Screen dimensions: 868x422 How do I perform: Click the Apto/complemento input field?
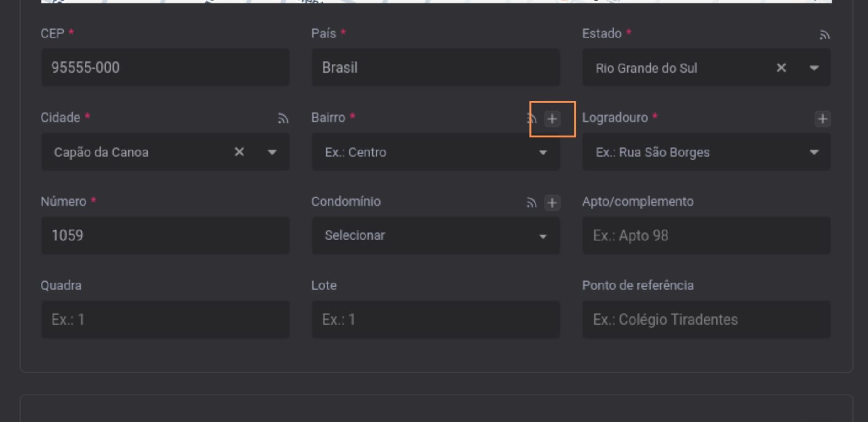[x=706, y=235]
